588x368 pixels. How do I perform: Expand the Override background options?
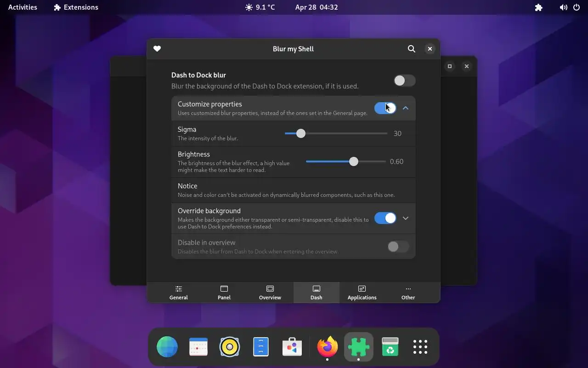(x=406, y=218)
